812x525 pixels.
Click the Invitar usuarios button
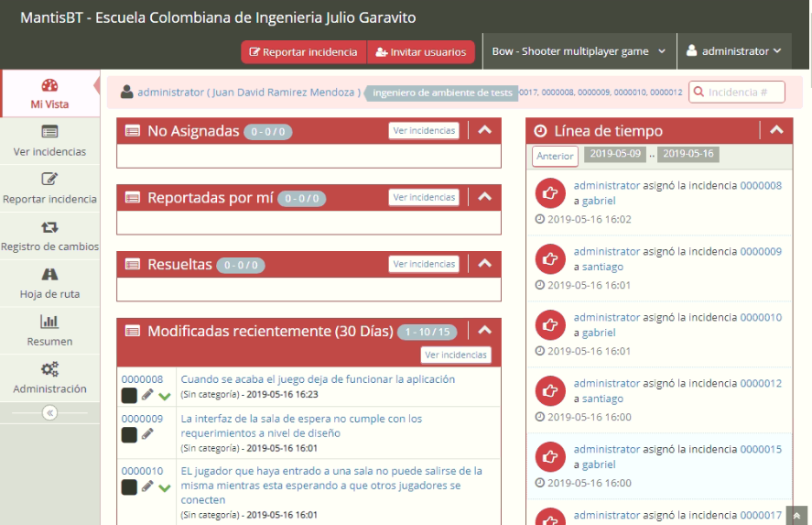pos(421,52)
